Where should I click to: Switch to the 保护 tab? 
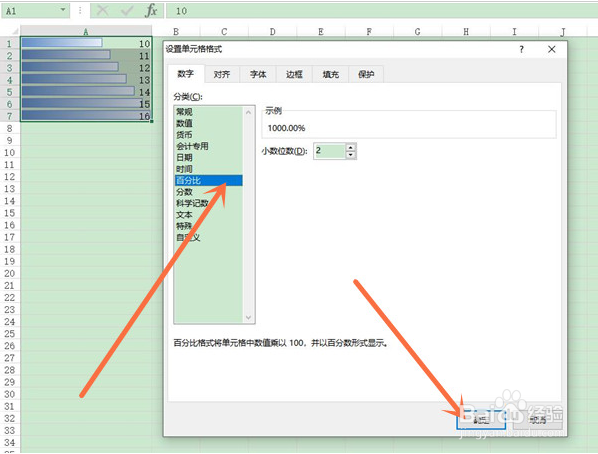366,74
